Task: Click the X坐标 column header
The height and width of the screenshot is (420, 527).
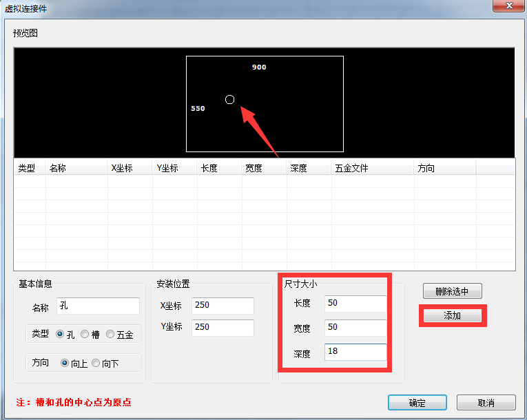Action: click(x=130, y=168)
